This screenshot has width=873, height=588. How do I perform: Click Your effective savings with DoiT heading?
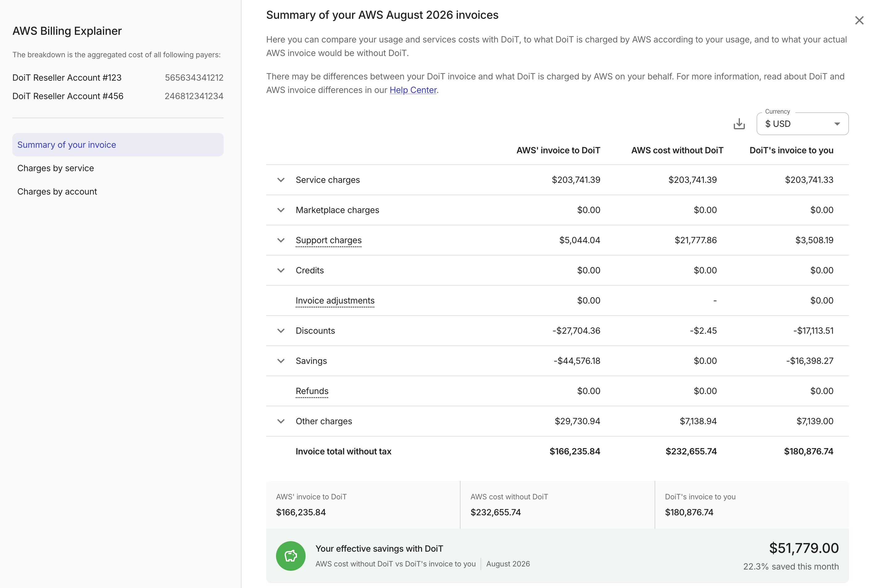(x=379, y=549)
